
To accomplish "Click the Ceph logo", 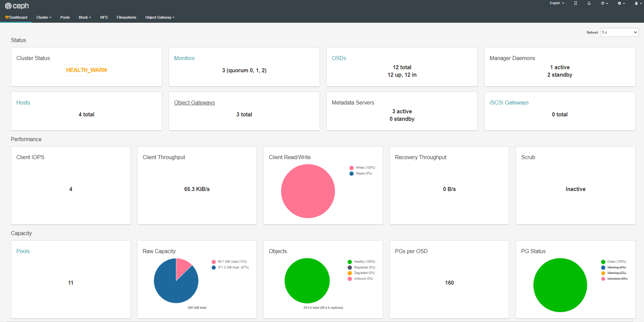I will [x=17, y=6].
